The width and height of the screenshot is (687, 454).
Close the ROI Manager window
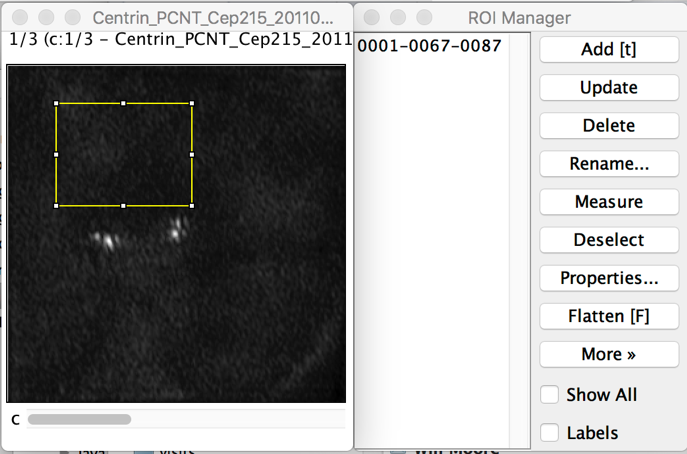[372, 18]
